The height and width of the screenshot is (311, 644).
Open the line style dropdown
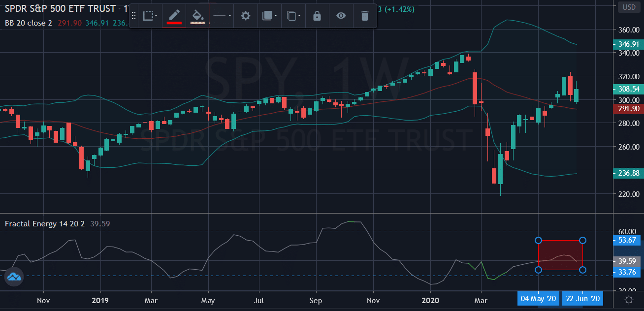[x=222, y=16]
